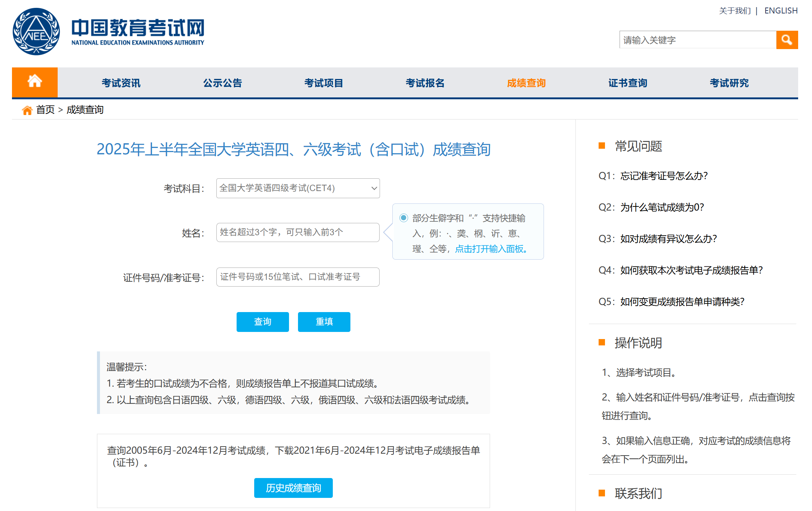Open the 证书查询 menu item

click(628, 83)
